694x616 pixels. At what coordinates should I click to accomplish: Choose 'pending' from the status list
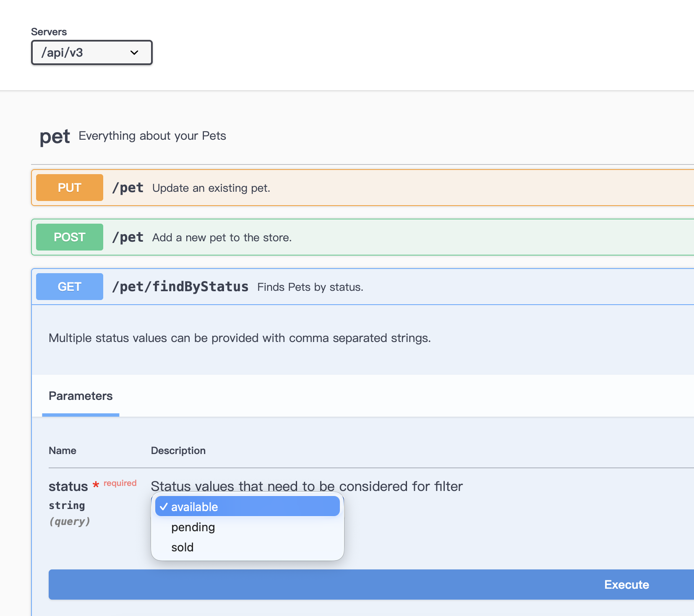pos(193,527)
